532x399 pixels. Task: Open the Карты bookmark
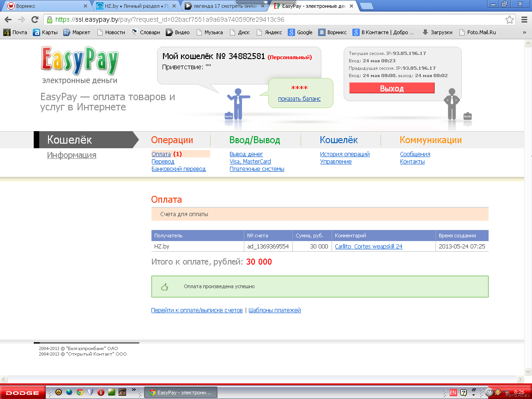coord(45,32)
